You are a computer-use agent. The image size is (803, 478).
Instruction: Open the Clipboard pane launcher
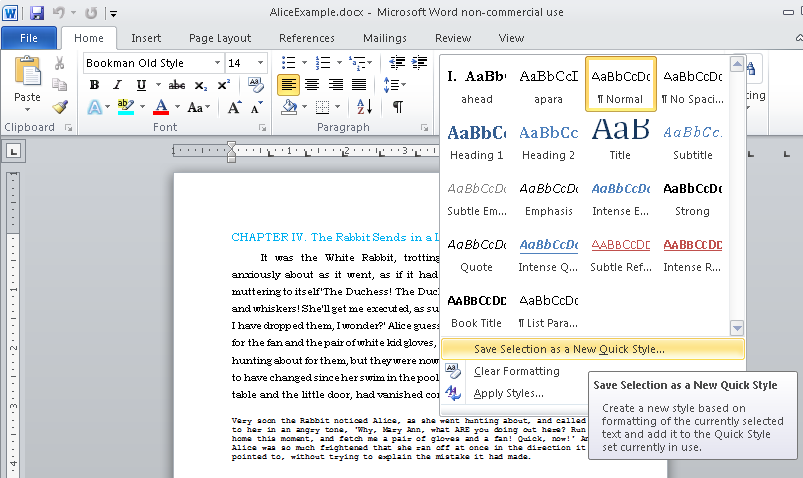[x=68, y=128]
